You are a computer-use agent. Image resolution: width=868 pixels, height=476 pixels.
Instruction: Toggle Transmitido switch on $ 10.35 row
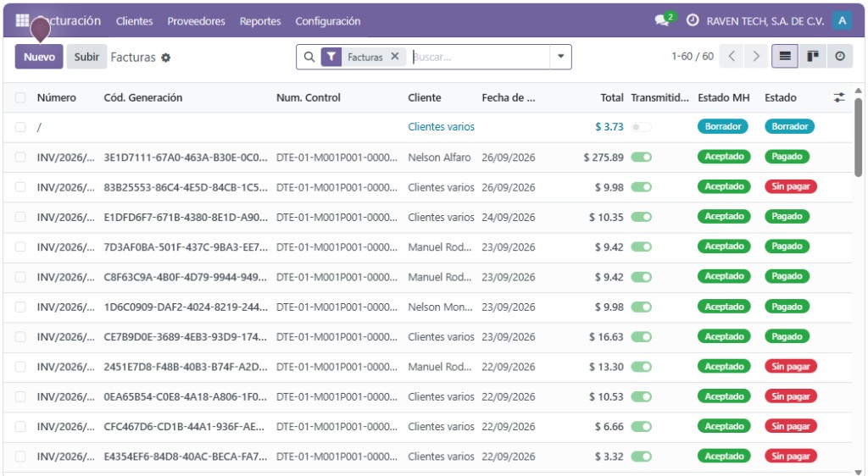(641, 217)
